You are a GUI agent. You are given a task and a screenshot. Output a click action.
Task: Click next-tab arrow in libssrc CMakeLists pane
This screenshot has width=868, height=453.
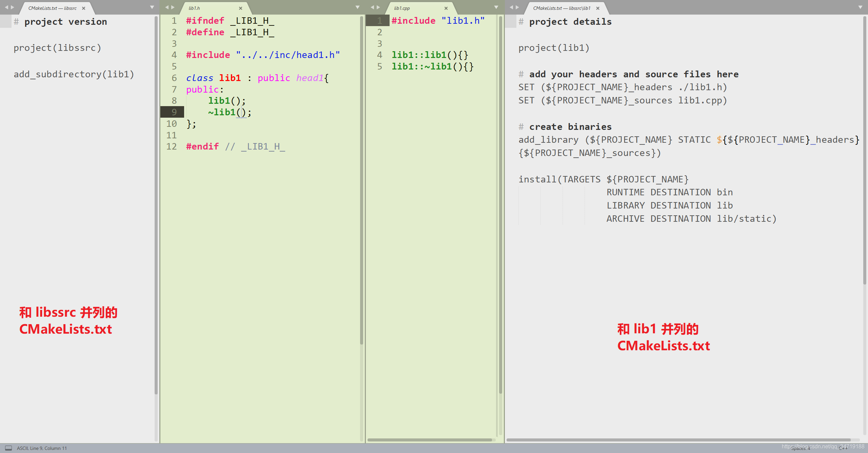point(13,7)
